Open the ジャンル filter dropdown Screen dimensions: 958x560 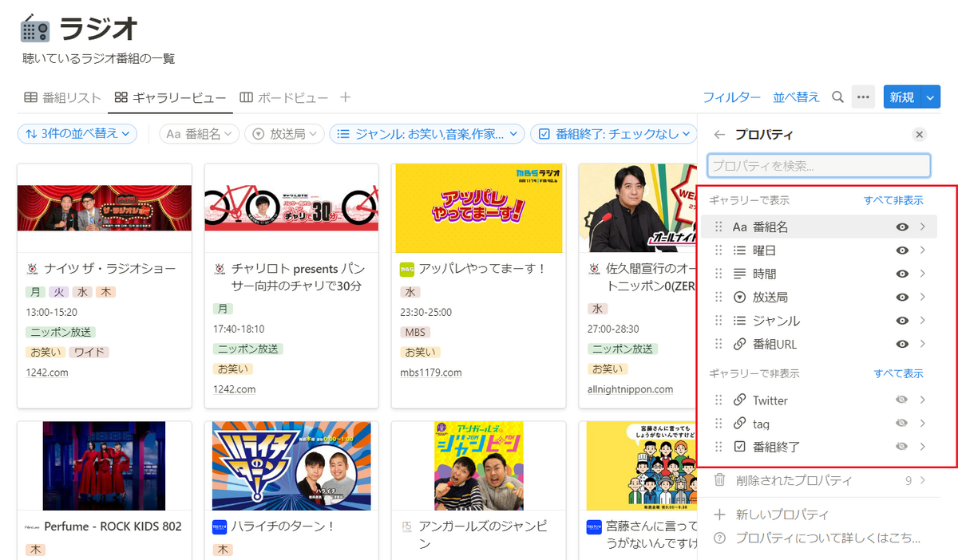pyautogui.click(x=426, y=134)
